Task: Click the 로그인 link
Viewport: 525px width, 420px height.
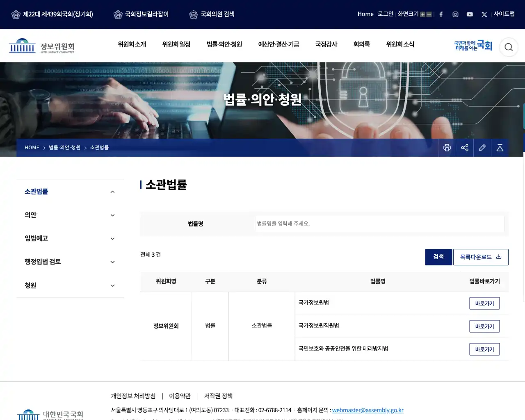Action: (386, 14)
